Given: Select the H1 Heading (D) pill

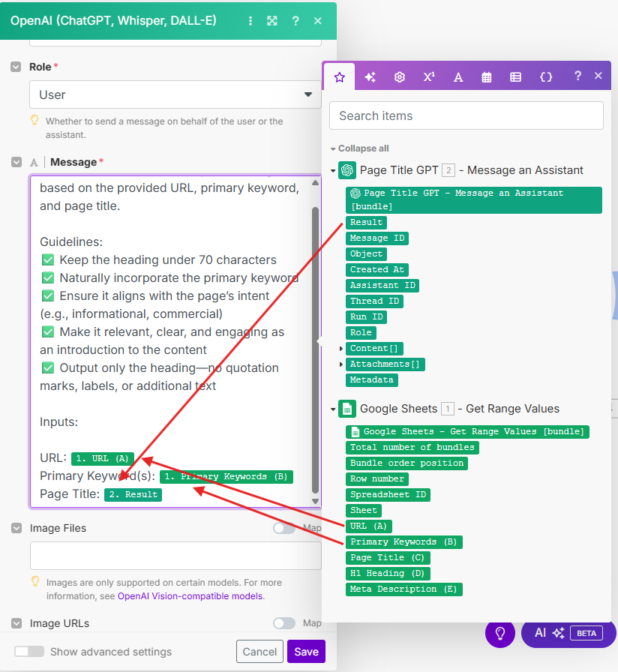Looking at the screenshot, I should click(388, 574).
